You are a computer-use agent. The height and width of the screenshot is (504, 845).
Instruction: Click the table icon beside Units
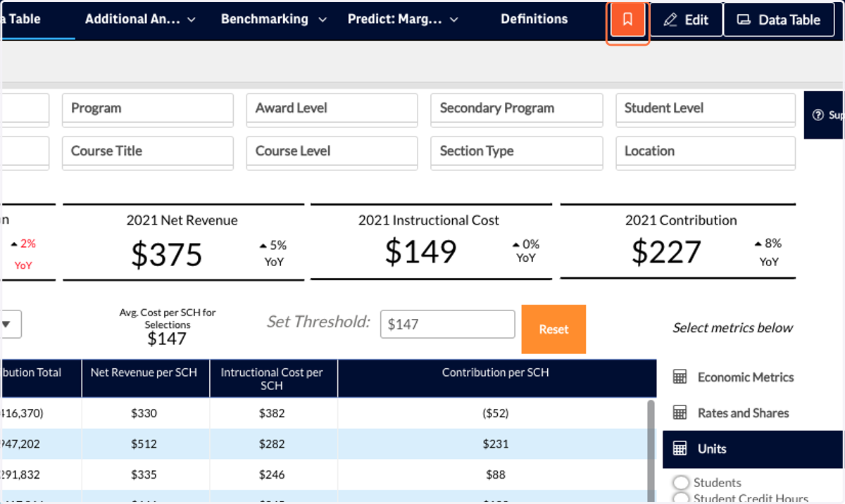[680, 449]
